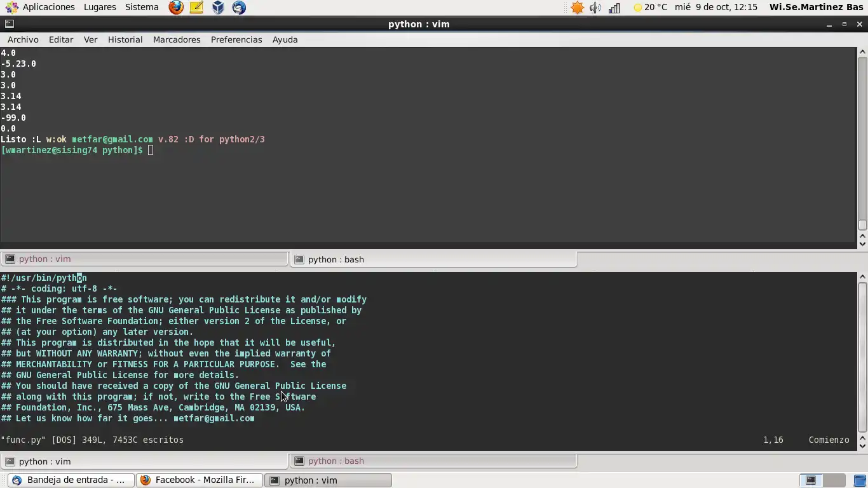
Task: Click the vim status message '"func.py" [DOS] 349L'
Action: click(92, 440)
